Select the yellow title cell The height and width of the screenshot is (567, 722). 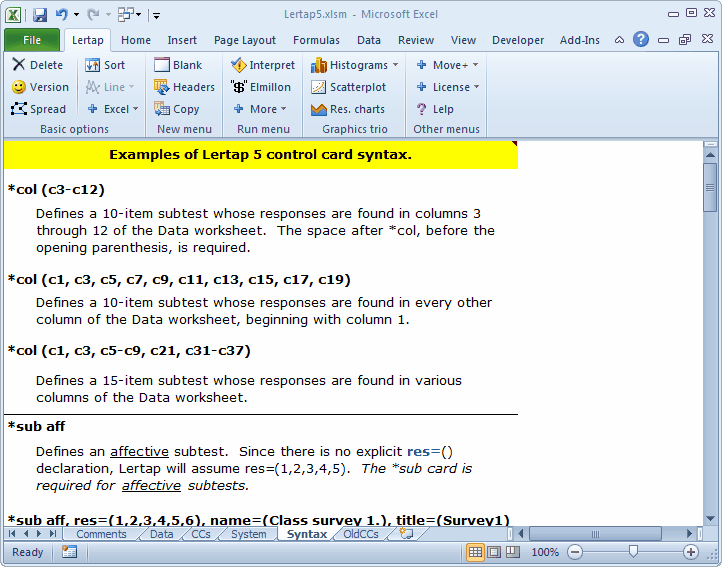pyautogui.click(x=261, y=155)
